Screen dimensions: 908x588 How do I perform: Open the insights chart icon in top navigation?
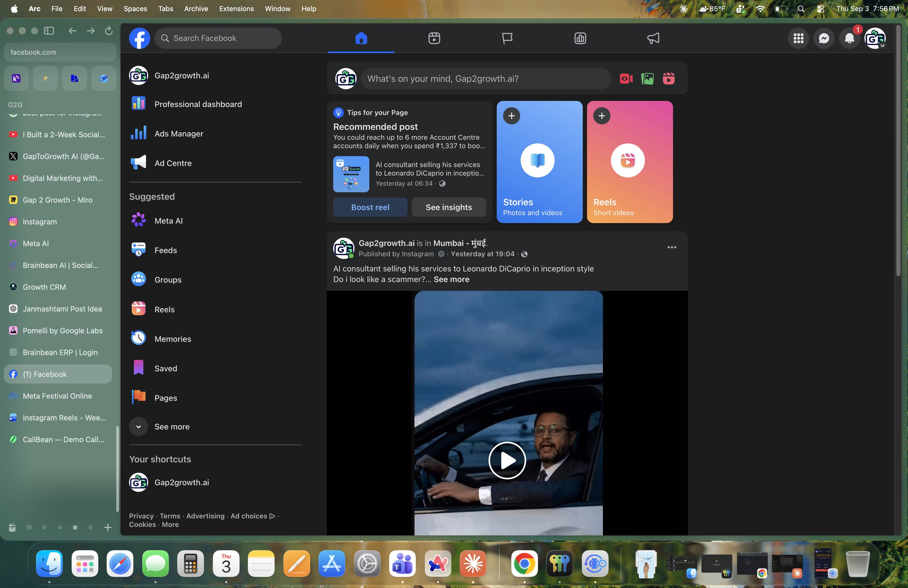tap(580, 38)
